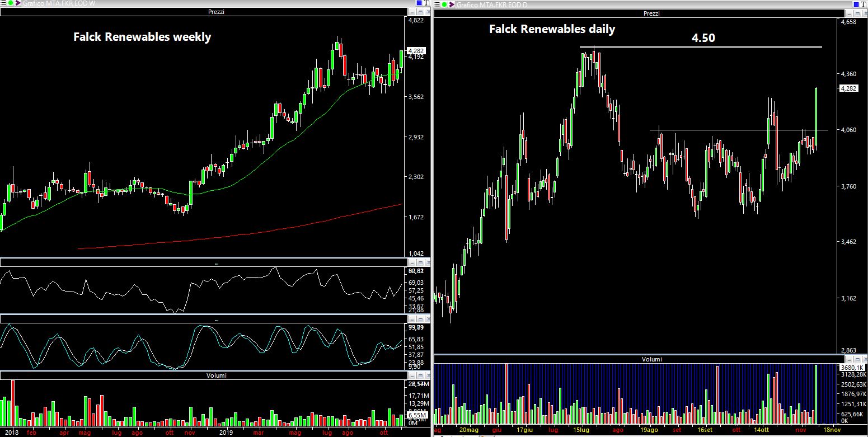Click the blue square icon in weekly window
868x437 pixels.
click(x=419, y=3)
